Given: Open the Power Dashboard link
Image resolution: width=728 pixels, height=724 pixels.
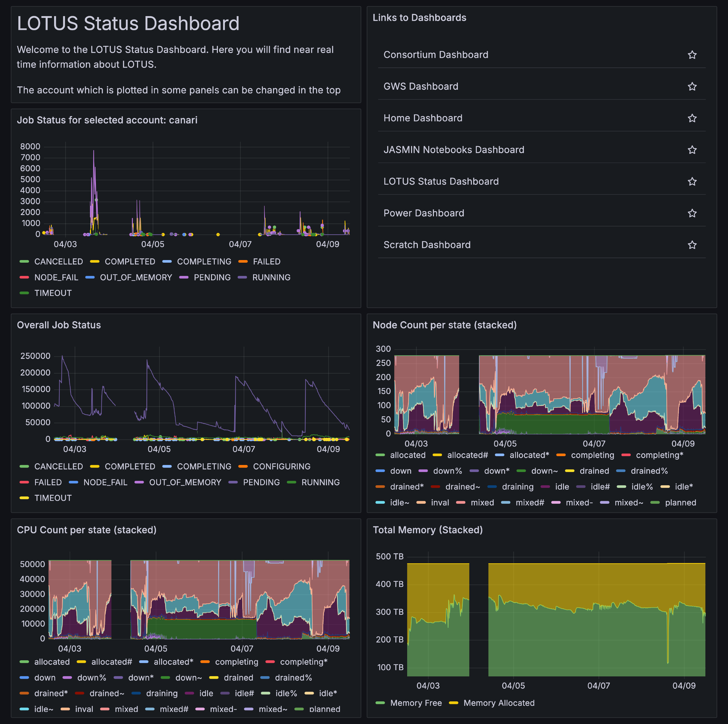Looking at the screenshot, I should coord(424,213).
